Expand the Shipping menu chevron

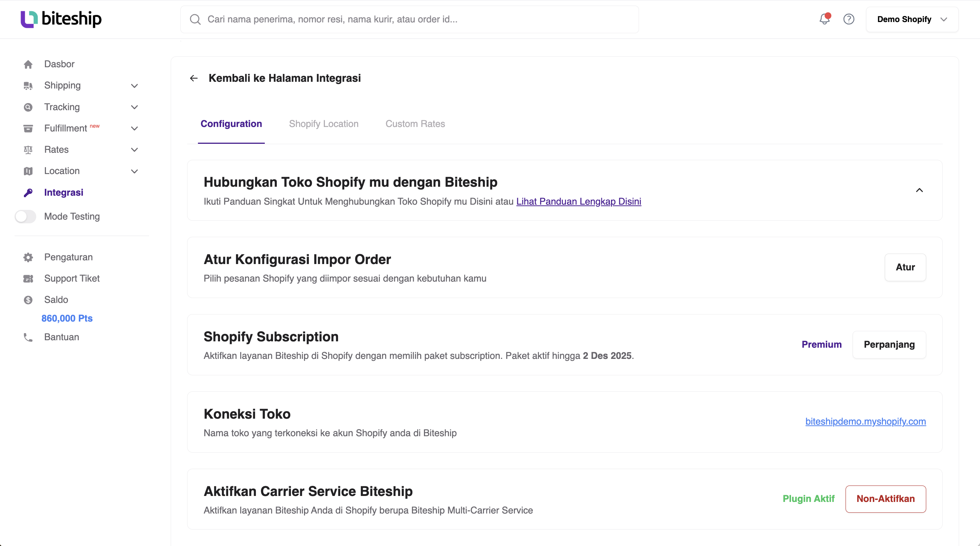134,86
